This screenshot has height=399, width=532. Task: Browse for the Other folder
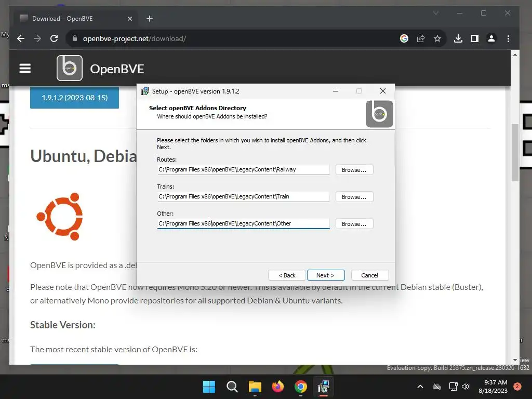point(354,224)
